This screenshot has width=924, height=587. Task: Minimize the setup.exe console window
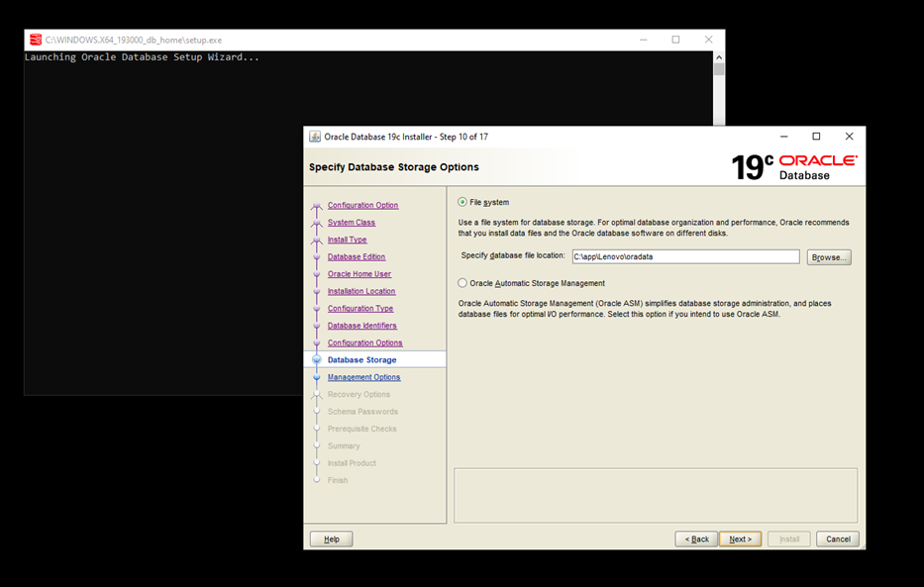(644, 40)
